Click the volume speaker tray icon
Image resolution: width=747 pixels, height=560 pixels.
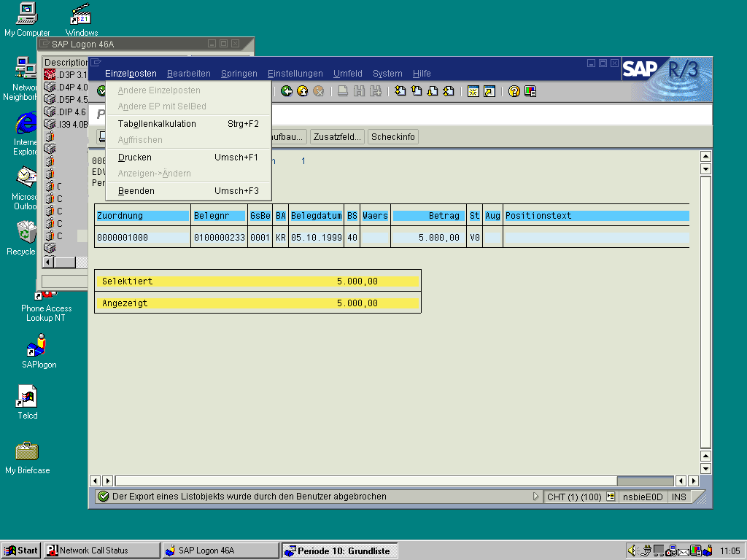(632, 551)
